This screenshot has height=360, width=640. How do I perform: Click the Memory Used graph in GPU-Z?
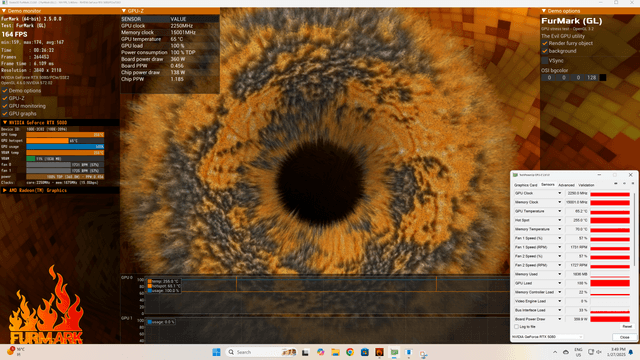pyautogui.click(x=610, y=274)
